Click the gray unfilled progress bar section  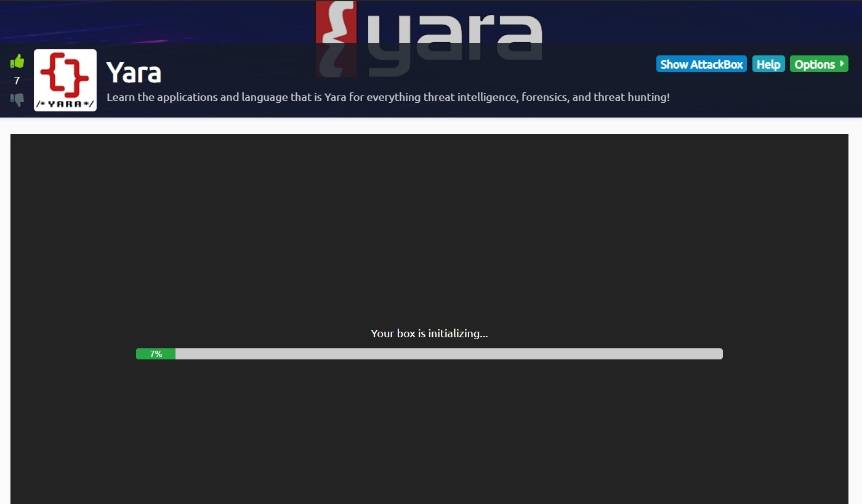point(449,354)
